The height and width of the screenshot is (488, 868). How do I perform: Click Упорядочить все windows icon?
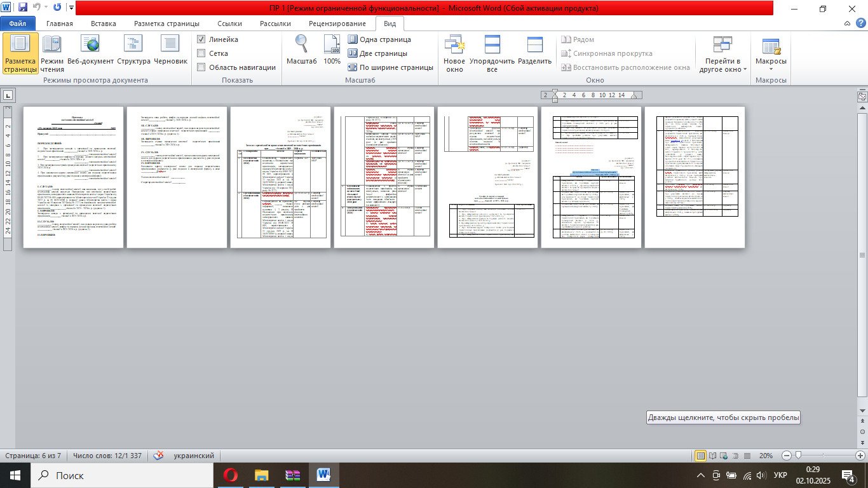(492, 53)
